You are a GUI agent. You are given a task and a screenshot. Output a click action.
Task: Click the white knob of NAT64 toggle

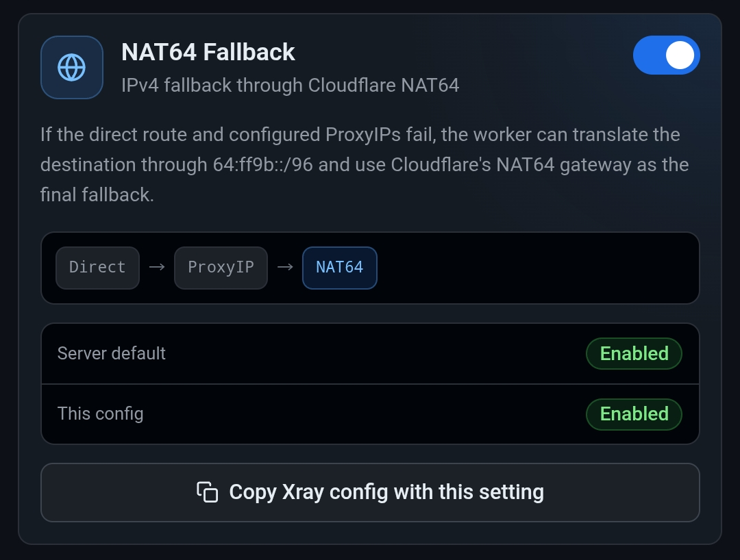point(680,55)
